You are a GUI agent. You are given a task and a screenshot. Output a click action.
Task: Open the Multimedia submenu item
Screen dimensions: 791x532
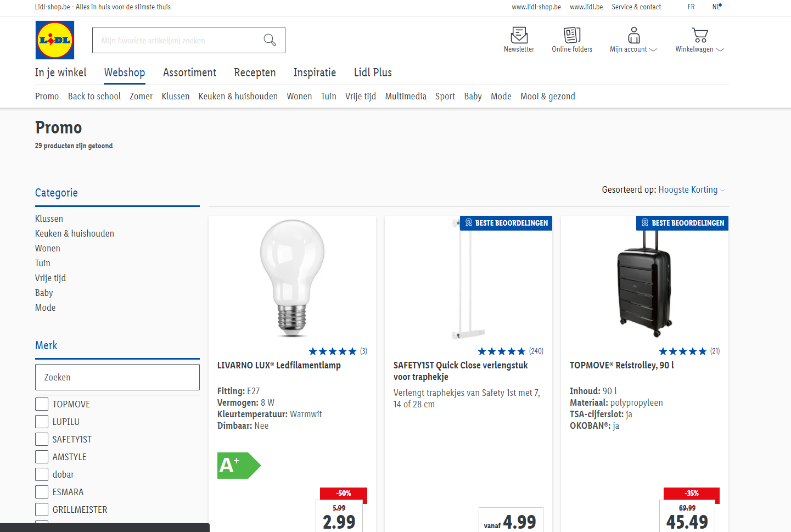pyautogui.click(x=406, y=97)
